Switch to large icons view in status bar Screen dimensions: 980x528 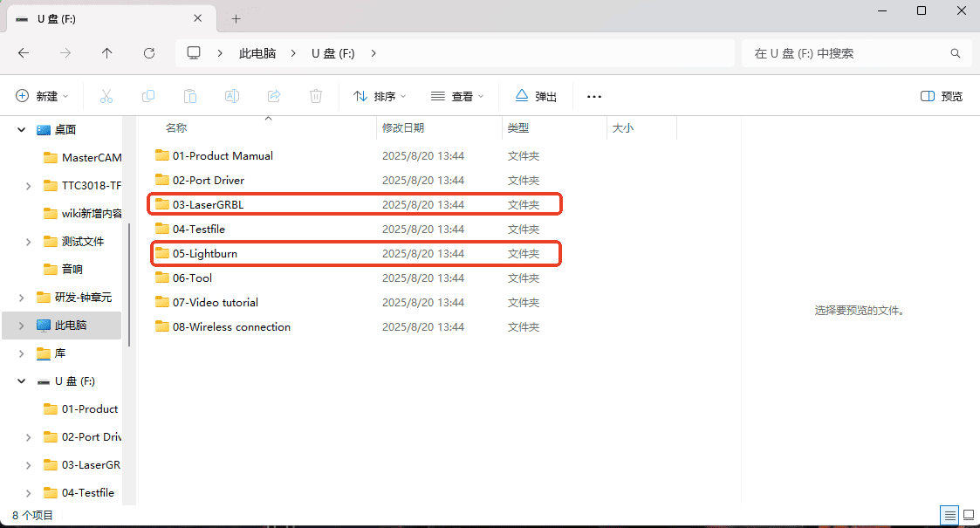(x=968, y=515)
